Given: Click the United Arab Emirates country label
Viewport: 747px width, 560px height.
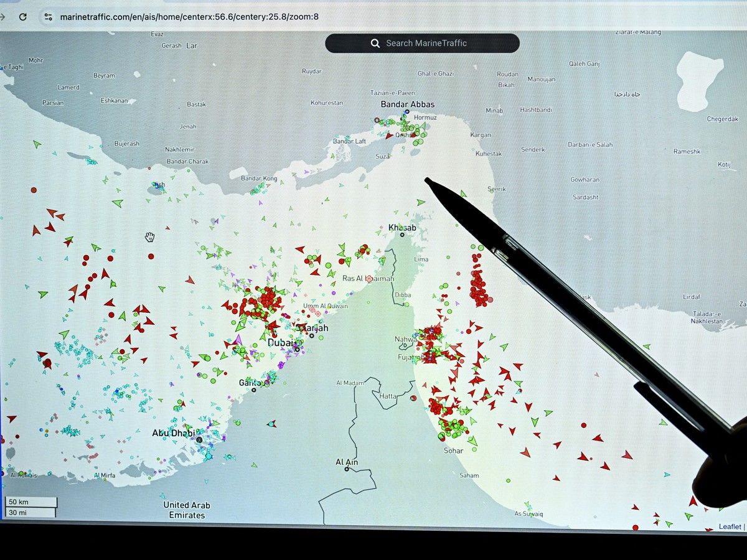Looking at the screenshot, I should click(187, 510).
